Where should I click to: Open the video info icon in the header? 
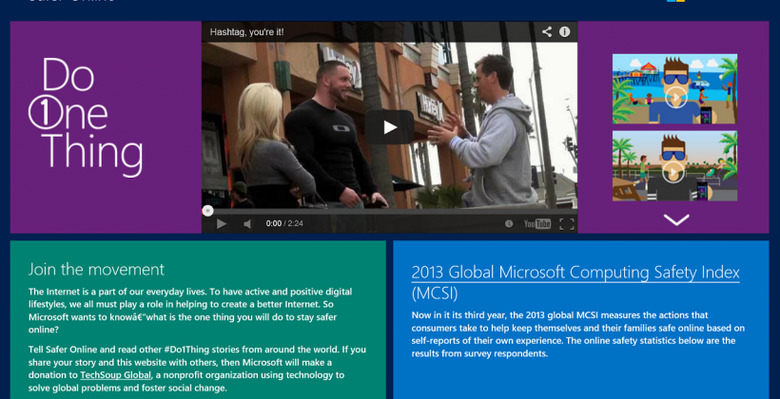pyautogui.click(x=565, y=32)
